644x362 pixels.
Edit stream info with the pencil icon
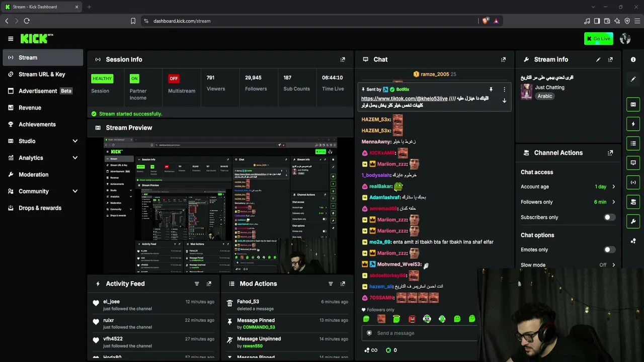point(598,59)
